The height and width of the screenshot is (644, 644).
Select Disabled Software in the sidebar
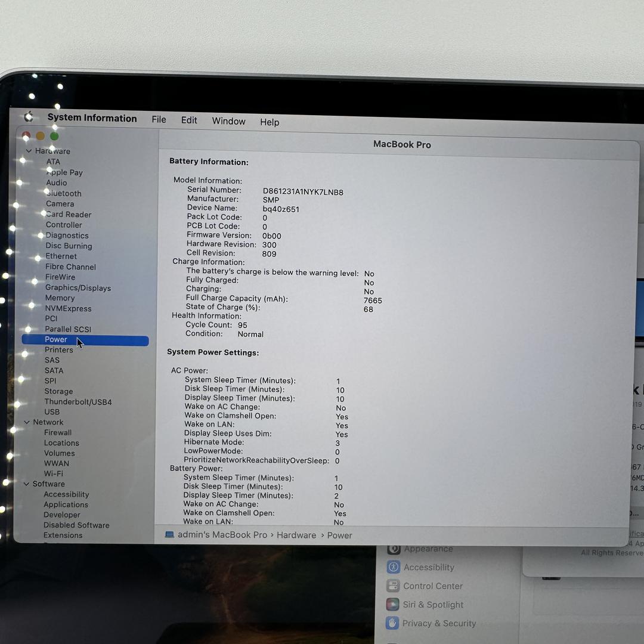tap(76, 525)
